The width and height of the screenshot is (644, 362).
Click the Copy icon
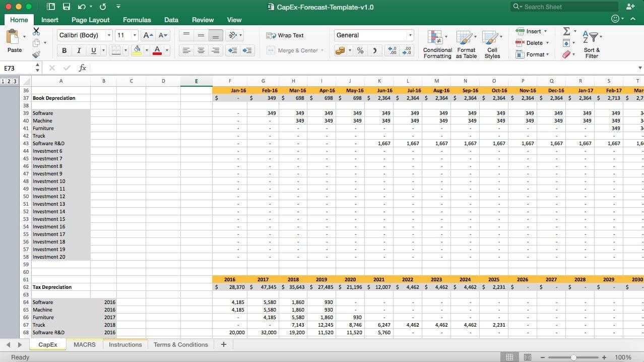(36, 43)
